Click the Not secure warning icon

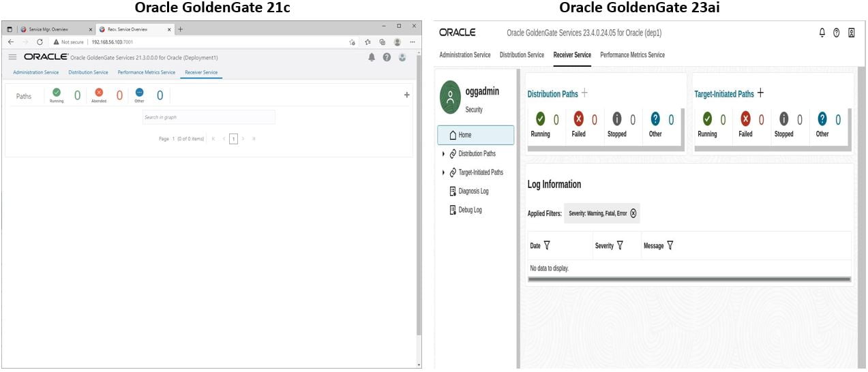pyautogui.click(x=57, y=42)
